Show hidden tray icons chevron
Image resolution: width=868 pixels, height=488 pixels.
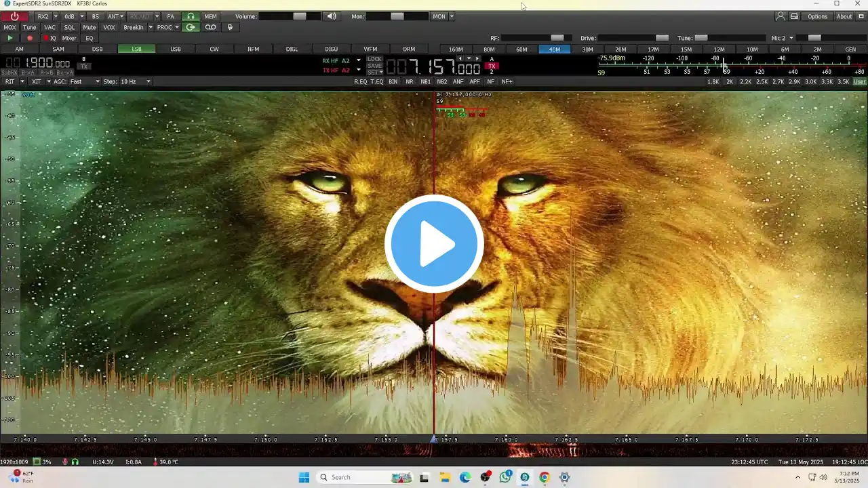797,477
